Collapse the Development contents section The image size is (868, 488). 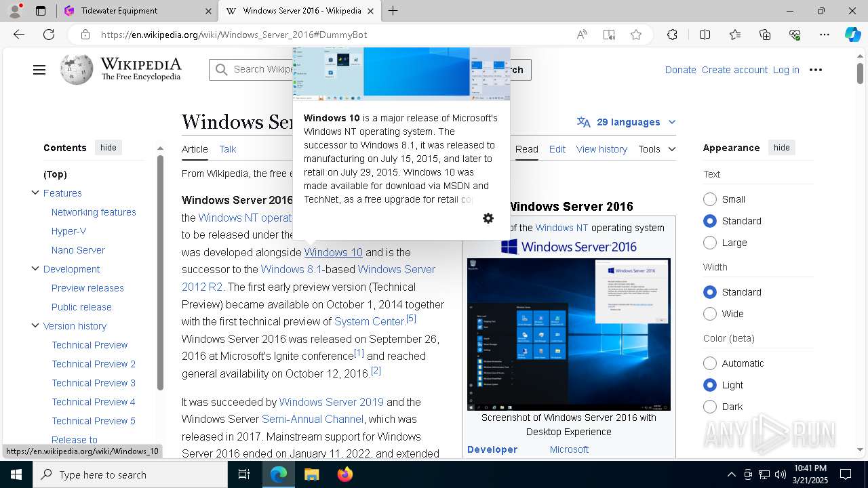click(x=35, y=269)
